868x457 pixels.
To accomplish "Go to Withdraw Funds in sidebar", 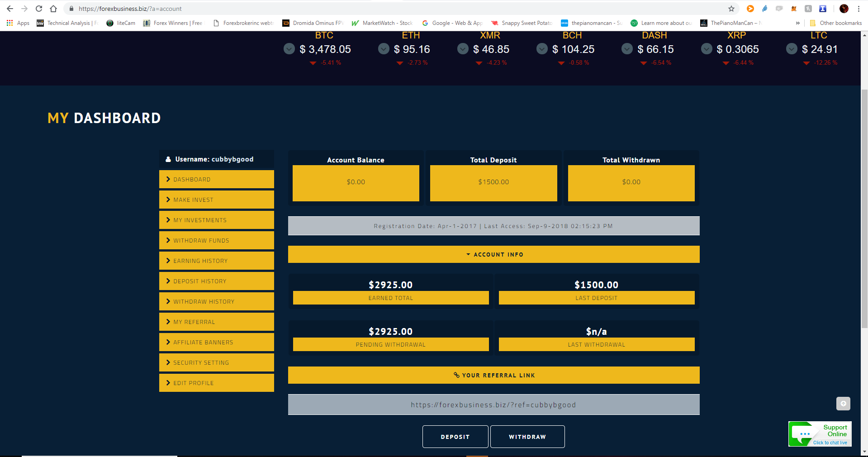I will 216,240.
